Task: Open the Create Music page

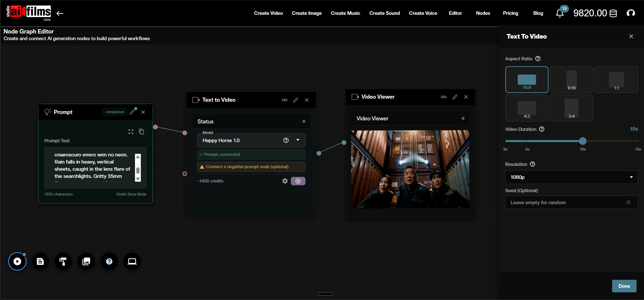Action: pos(345,13)
